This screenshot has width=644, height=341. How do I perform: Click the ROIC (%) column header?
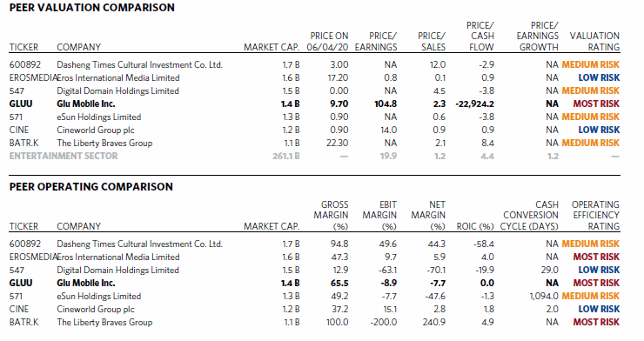[x=475, y=226]
